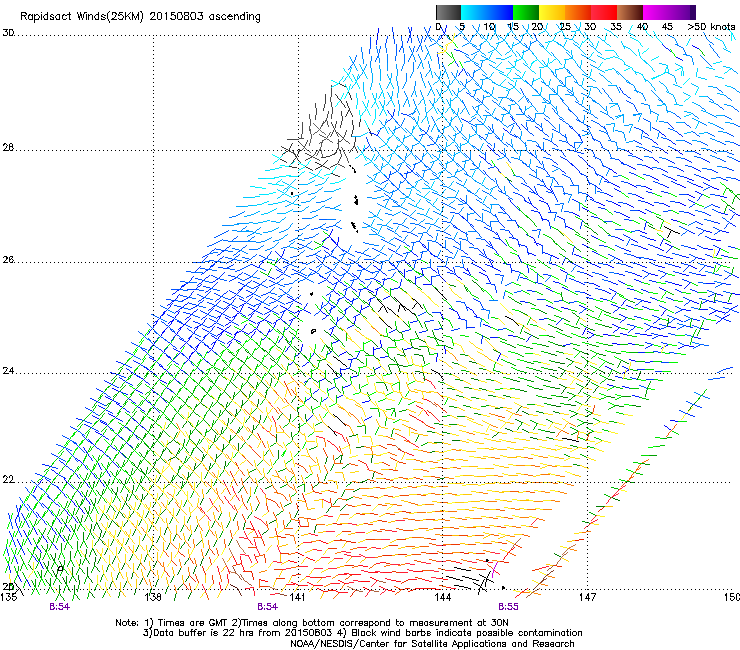Click the '40' legend speed label
This screenshot has width=740, height=650.
[x=642, y=27]
